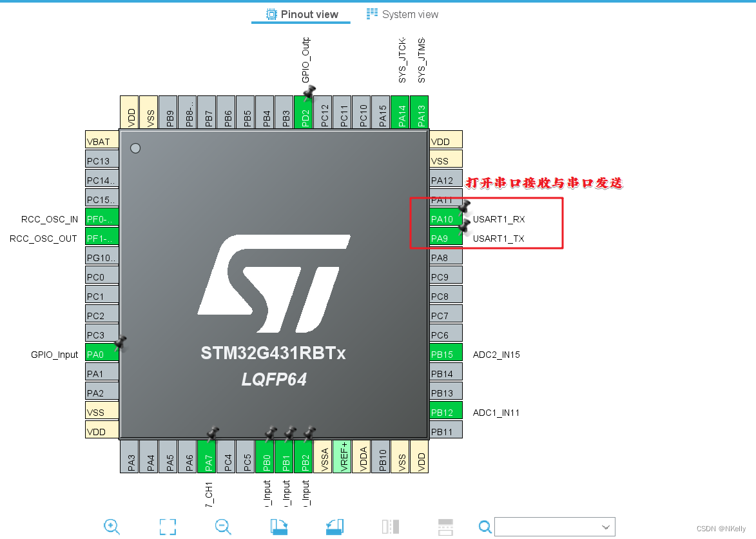Click the RCC_OSC_IN signal label
The height and width of the screenshot is (539, 756).
click(50, 219)
